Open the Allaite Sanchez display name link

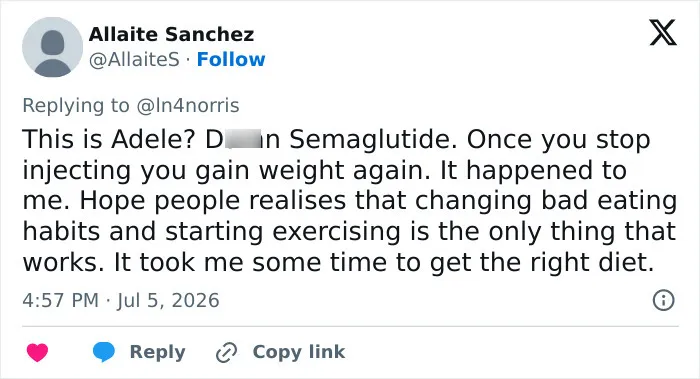tap(171, 34)
